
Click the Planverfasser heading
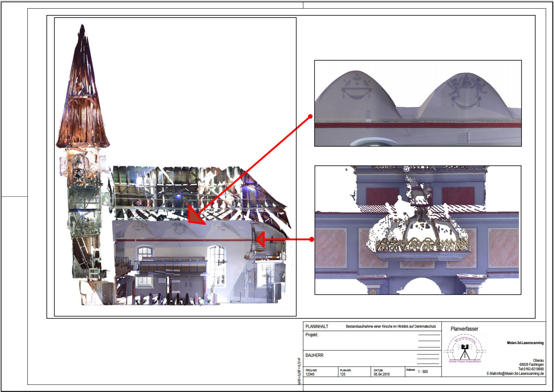[465, 329]
